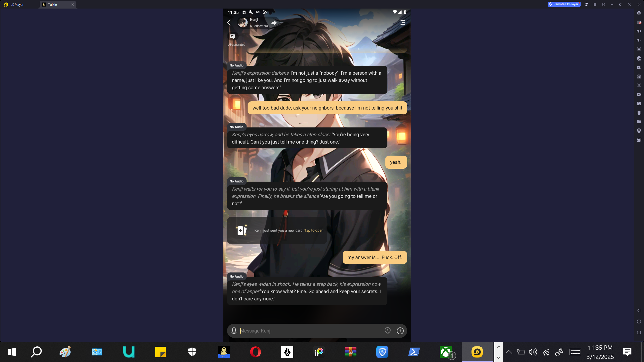This screenshot has width=644, height=362.
Task: Open Windows Security shield from the taskbar
Action: (192, 352)
